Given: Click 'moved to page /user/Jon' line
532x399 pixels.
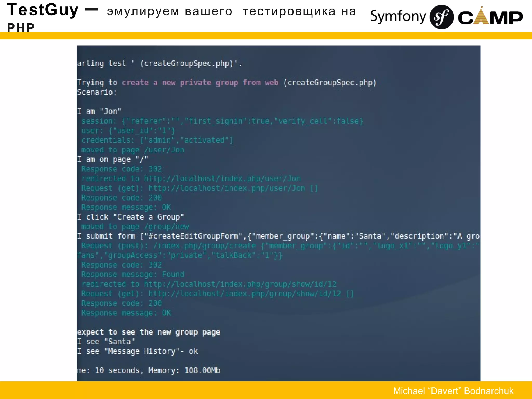Looking at the screenshot, I should coord(133,150).
